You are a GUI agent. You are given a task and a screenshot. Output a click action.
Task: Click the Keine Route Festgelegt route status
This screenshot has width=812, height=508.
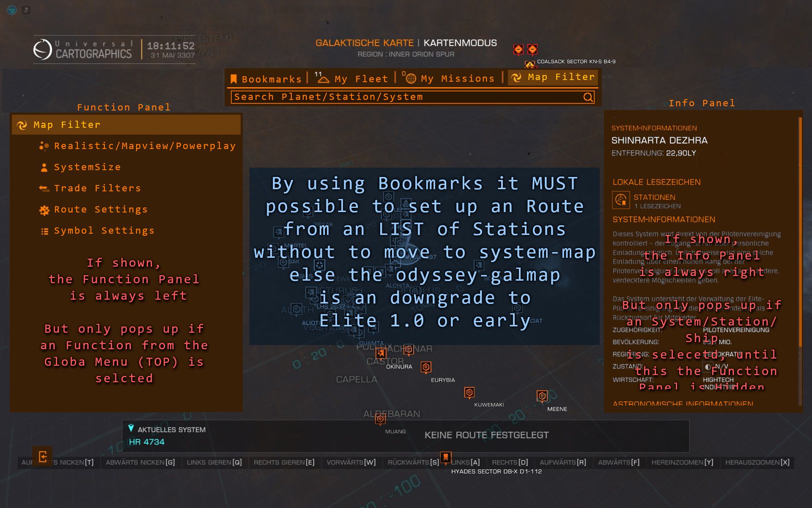(x=486, y=435)
